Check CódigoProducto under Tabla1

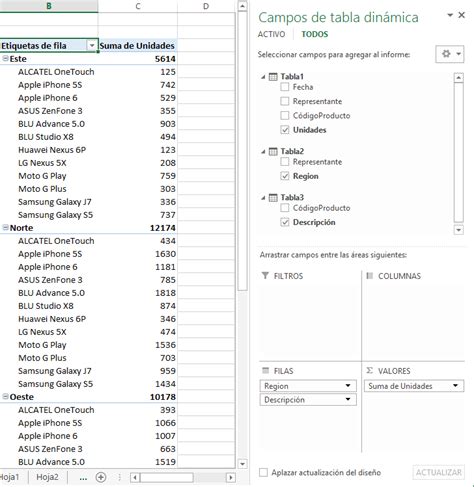click(284, 115)
